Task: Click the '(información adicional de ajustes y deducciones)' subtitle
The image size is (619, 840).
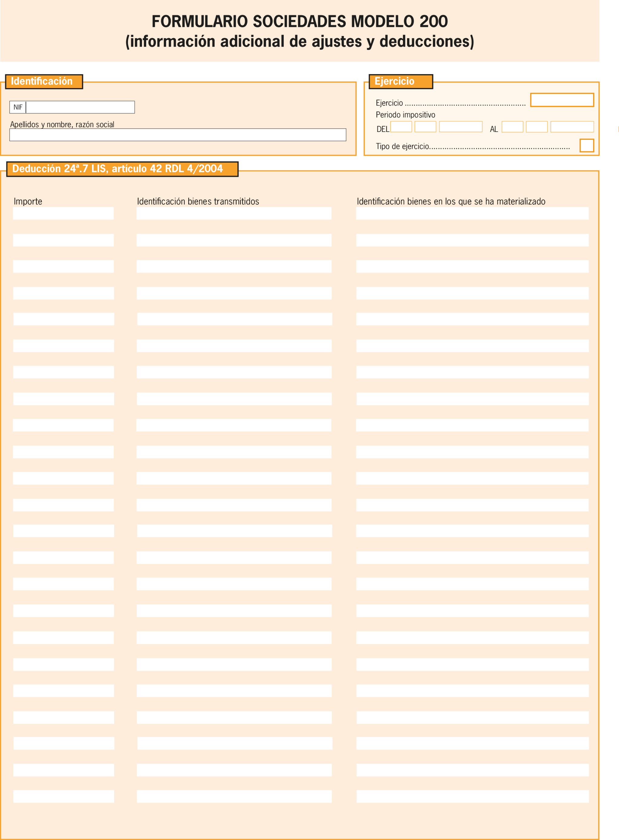Action: click(x=300, y=41)
